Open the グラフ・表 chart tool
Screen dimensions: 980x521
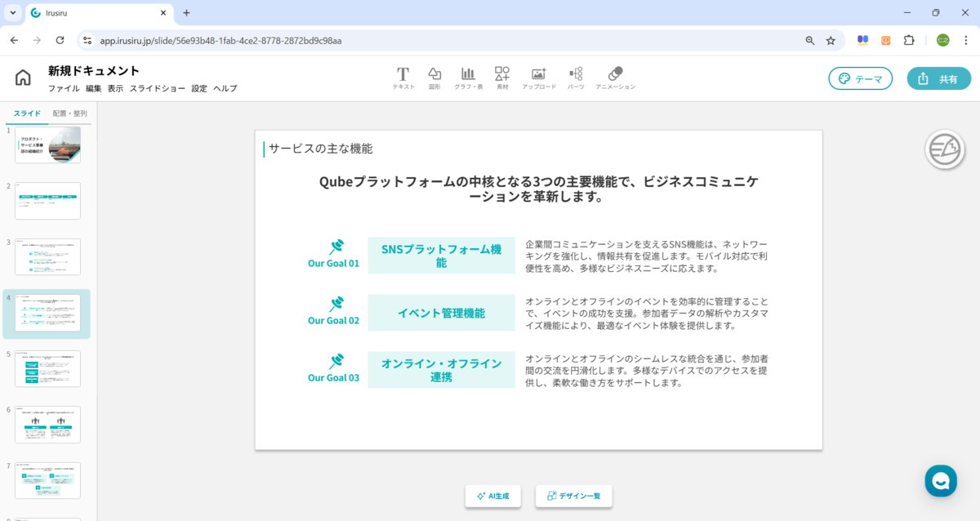click(469, 78)
